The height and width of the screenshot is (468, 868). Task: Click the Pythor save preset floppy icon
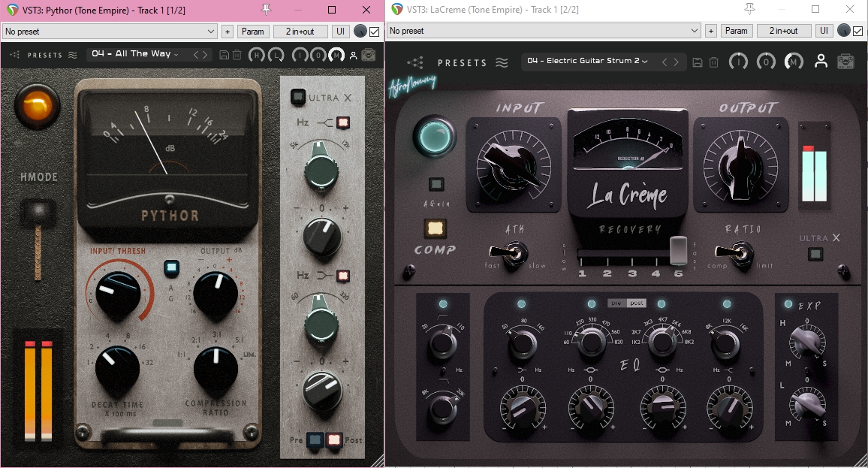(225, 55)
